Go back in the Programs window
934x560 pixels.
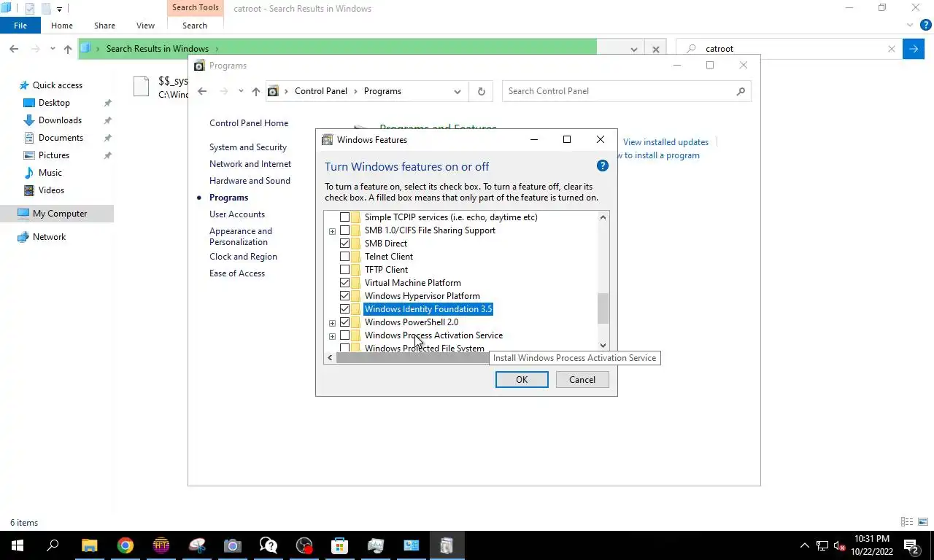click(202, 91)
